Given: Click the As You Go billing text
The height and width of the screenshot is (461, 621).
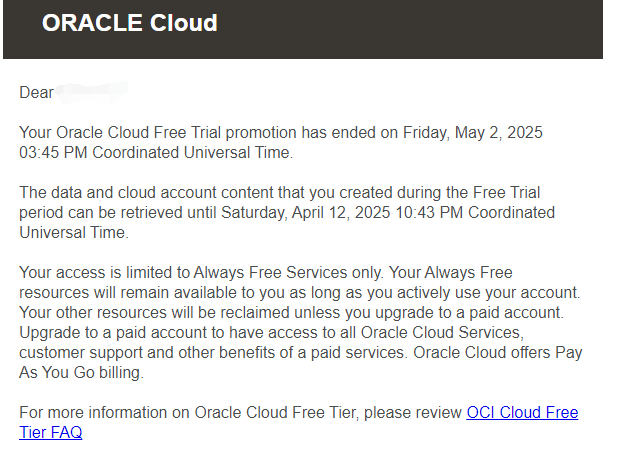Looking at the screenshot, I should coord(81,372).
